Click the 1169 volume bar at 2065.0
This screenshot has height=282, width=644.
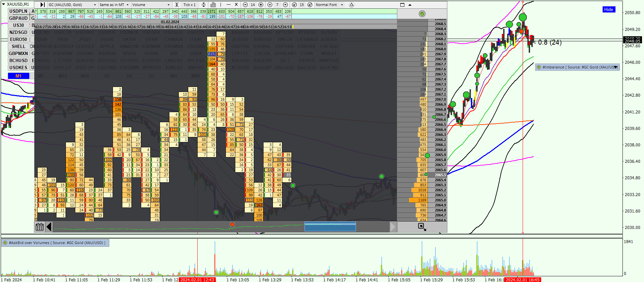(x=418, y=200)
